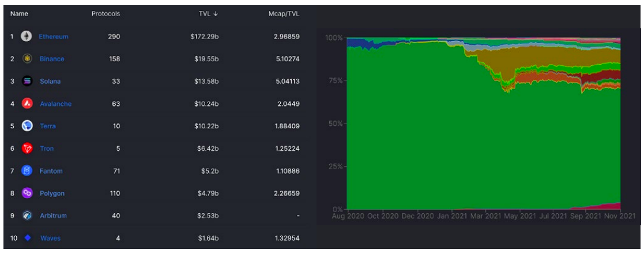Select Avalanche's 63 protocols count
The height and width of the screenshot is (253, 644).
pyautogui.click(x=116, y=103)
